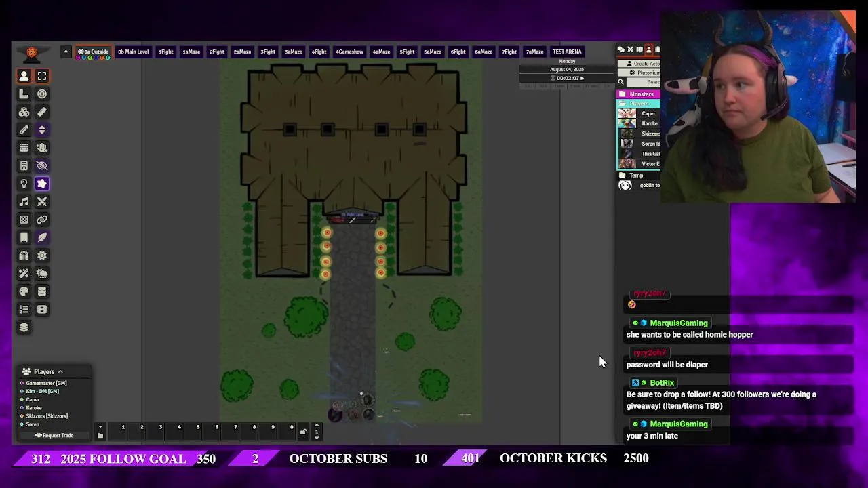This screenshot has height=488, width=868.
Task: Select the Token Controls tool
Action: [x=24, y=76]
